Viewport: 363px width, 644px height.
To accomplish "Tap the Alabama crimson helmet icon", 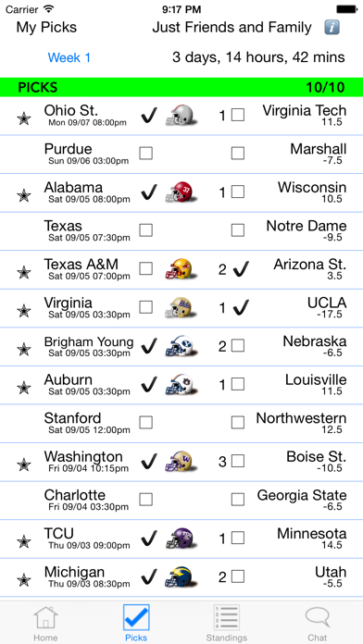I will (x=181, y=192).
